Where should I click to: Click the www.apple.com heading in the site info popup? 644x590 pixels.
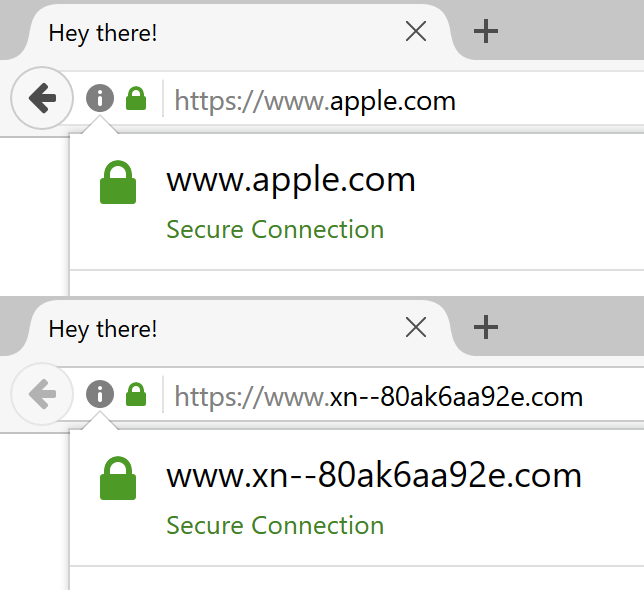[291, 181]
